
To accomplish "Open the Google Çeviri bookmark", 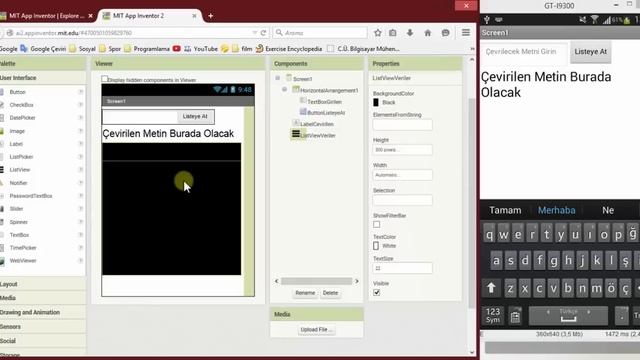I will [43, 49].
